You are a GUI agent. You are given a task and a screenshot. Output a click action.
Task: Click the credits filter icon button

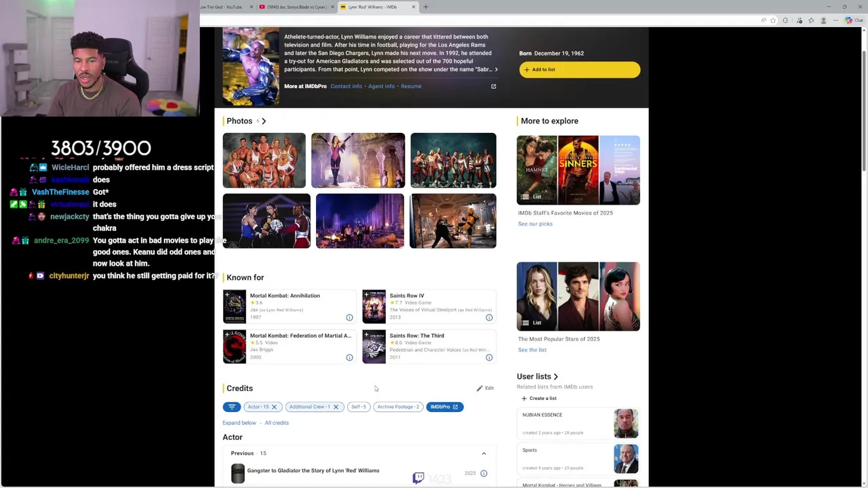[x=232, y=407]
